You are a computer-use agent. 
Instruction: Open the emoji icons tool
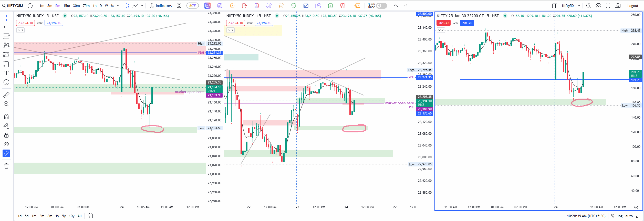tap(6, 82)
